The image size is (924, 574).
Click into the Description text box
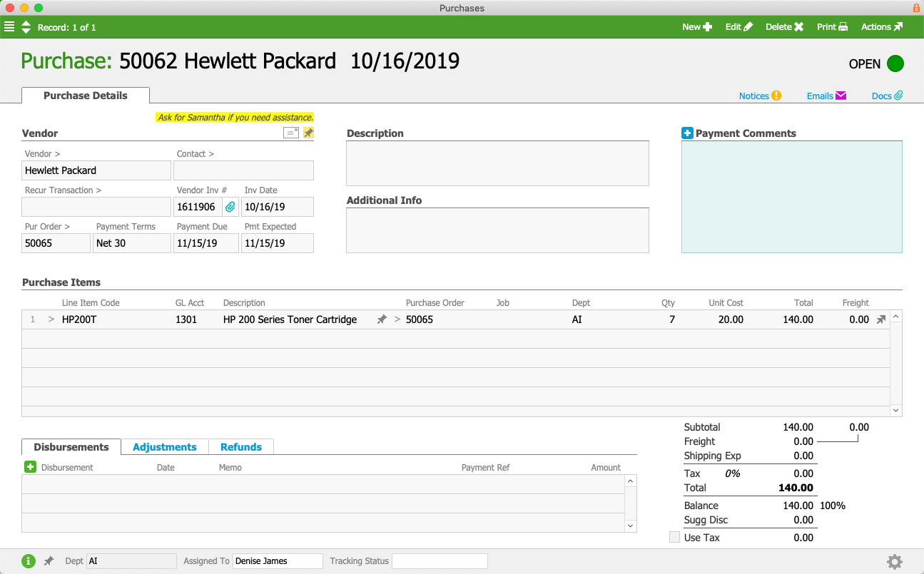497,163
